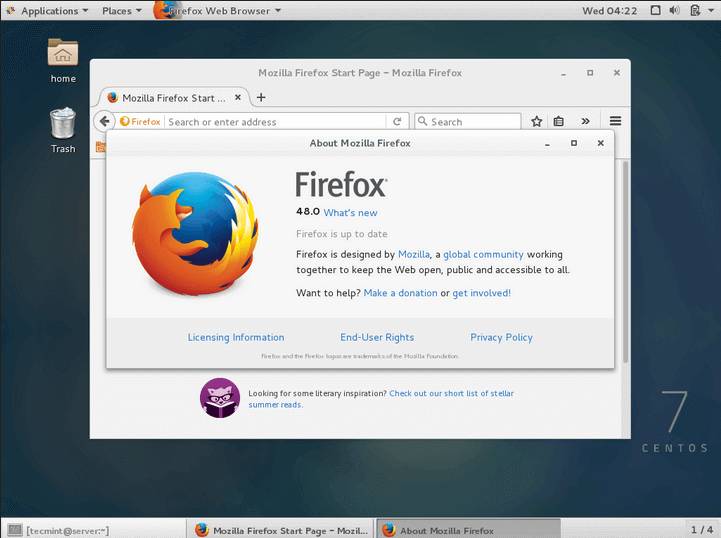Maximize the About Mozilla Firefox dialog
721x538 pixels.
(574, 143)
